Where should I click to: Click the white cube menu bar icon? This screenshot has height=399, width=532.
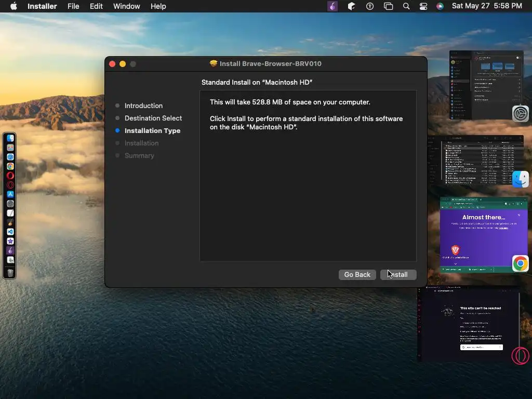point(352,6)
